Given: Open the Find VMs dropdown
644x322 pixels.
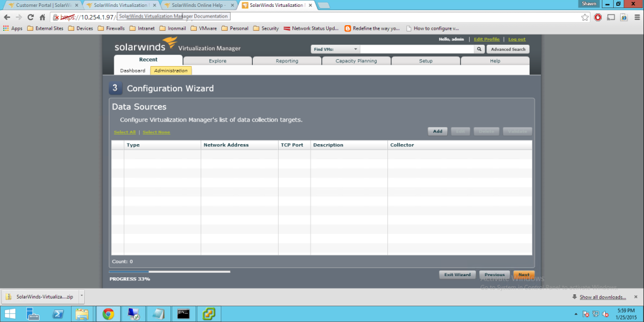Looking at the screenshot, I should (335, 49).
